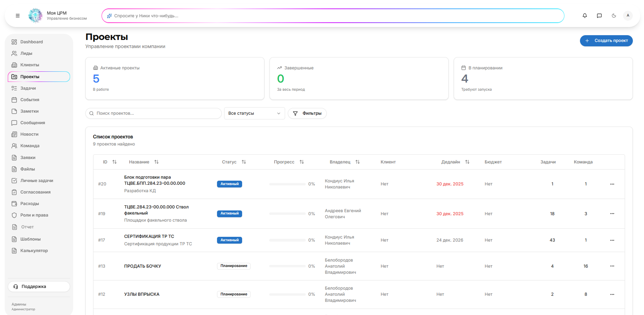Viewport: 644px width, 315px height.
Task: Expand the Все статусы dropdown
Action: click(254, 113)
